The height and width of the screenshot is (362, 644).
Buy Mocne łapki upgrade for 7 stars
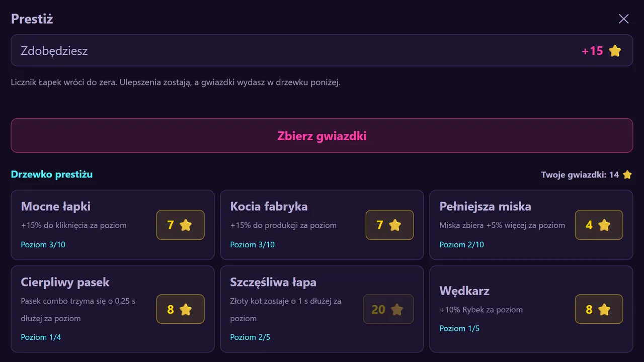(180, 225)
